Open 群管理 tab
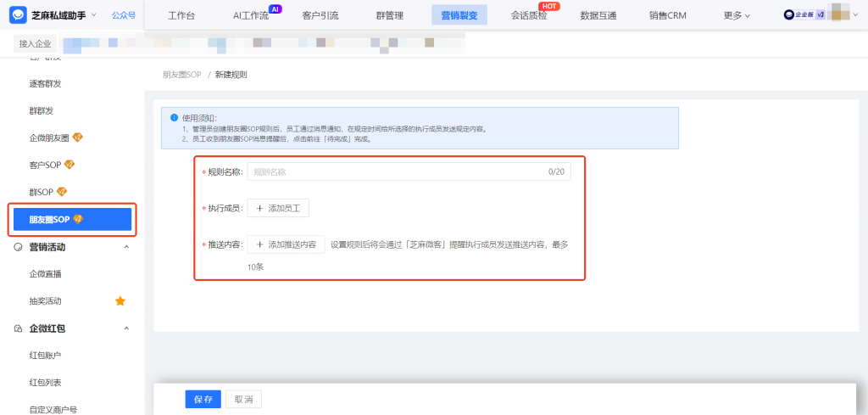The image size is (868, 415). (x=390, y=15)
